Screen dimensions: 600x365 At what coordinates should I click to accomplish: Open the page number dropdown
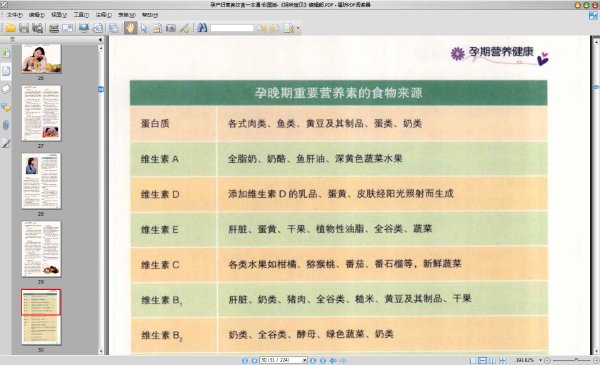(x=305, y=360)
